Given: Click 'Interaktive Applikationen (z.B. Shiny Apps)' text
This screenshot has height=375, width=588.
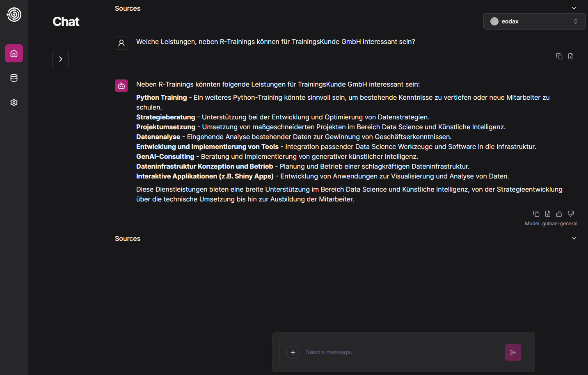Looking at the screenshot, I should tap(205, 176).
